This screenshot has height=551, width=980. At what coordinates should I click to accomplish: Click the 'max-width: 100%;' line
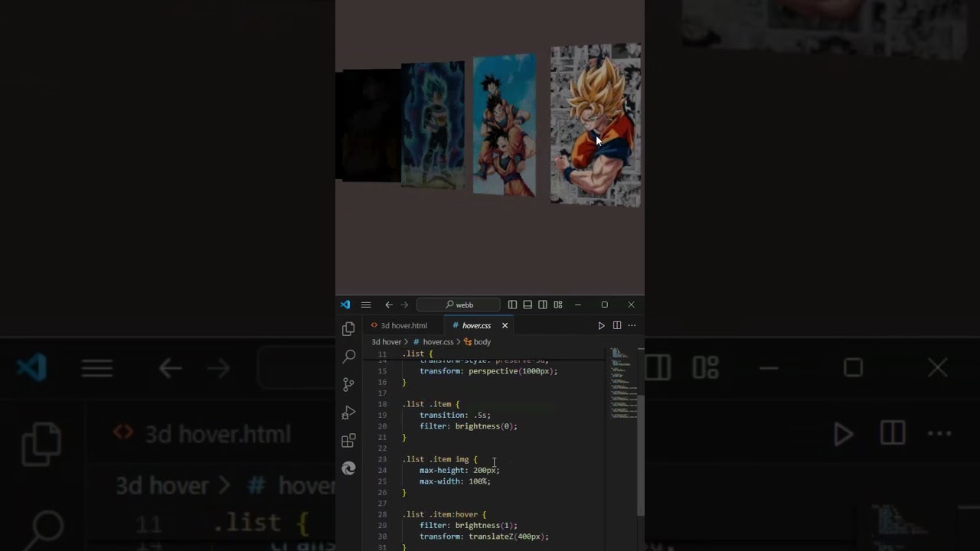point(455,481)
